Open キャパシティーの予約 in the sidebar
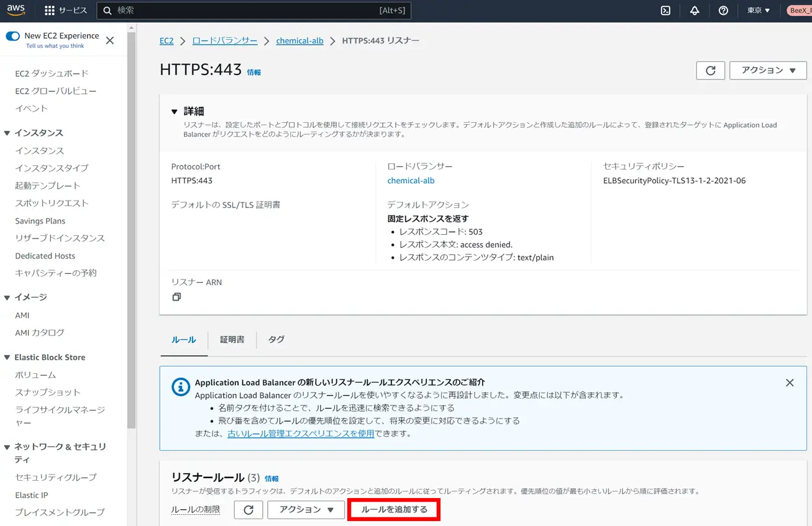This screenshot has height=526, width=812. pos(56,273)
